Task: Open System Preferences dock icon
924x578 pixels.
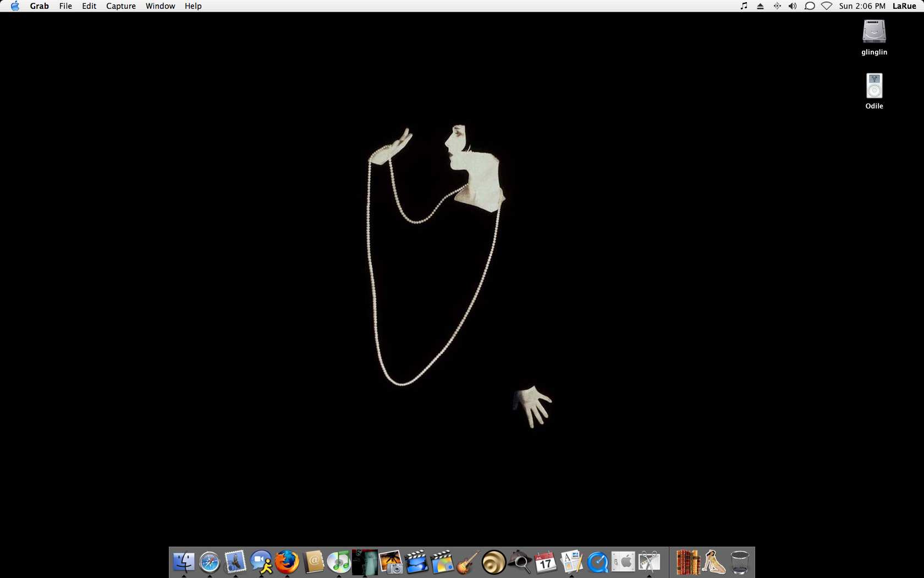Action: [x=623, y=562]
